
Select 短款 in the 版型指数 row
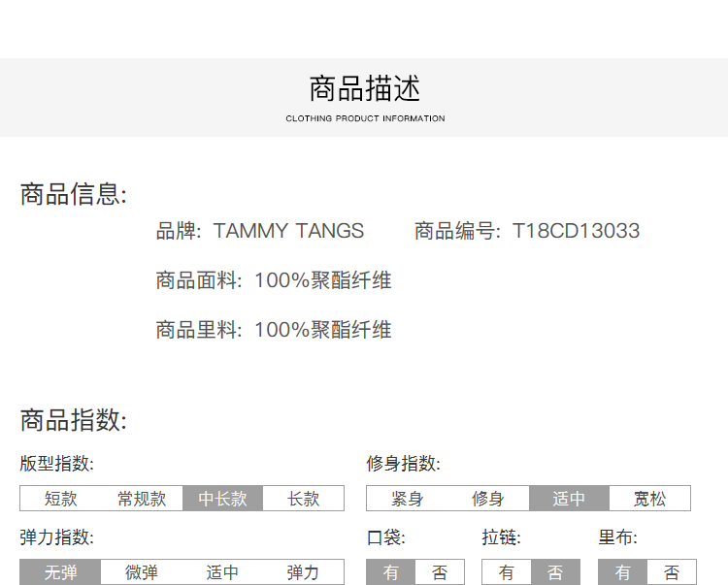(x=60, y=499)
